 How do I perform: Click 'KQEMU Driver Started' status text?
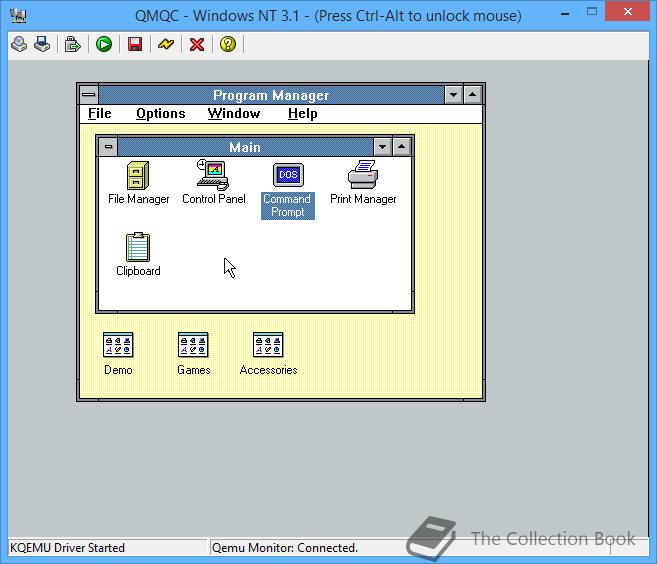click(67, 548)
